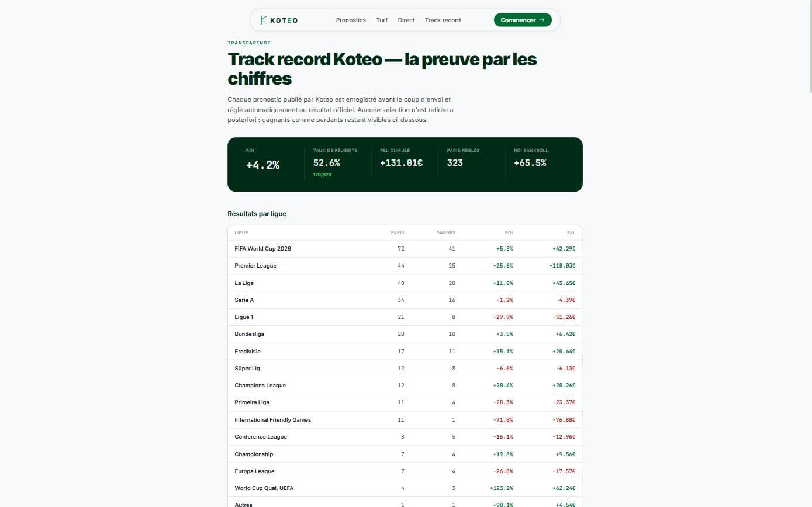Select International Friendly Games row

pyautogui.click(x=405, y=420)
